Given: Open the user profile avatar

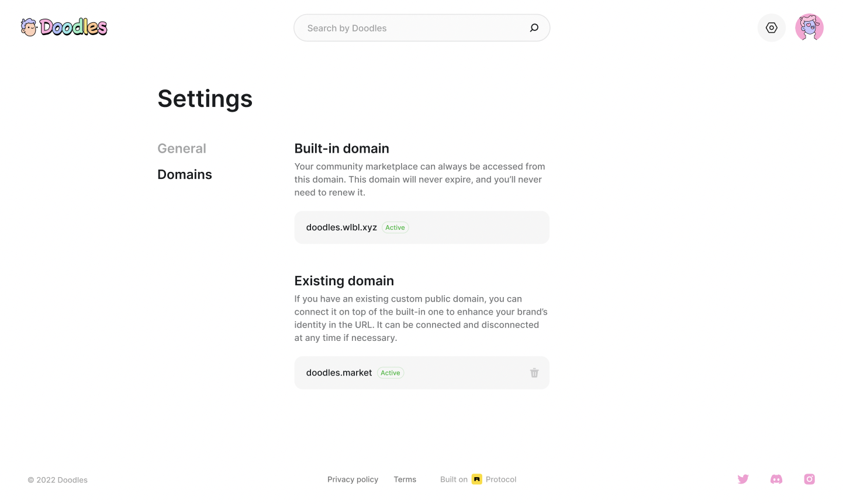Looking at the screenshot, I should (x=809, y=27).
